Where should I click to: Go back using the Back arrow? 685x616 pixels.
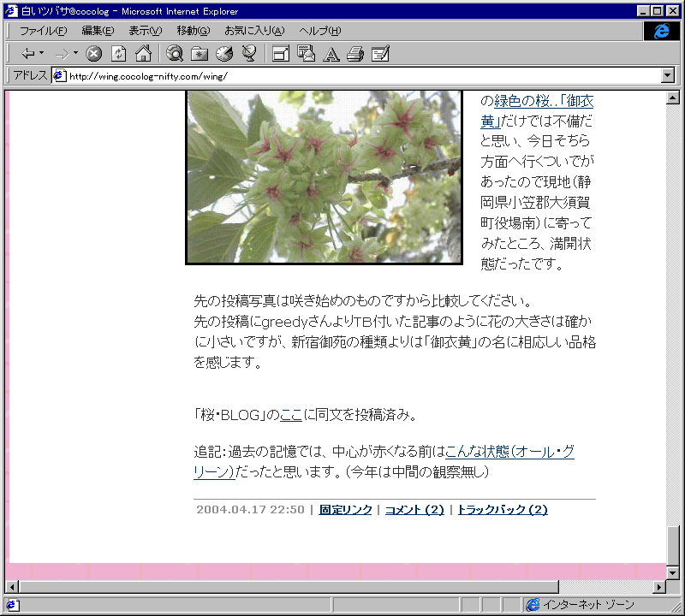tap(28, 54)
